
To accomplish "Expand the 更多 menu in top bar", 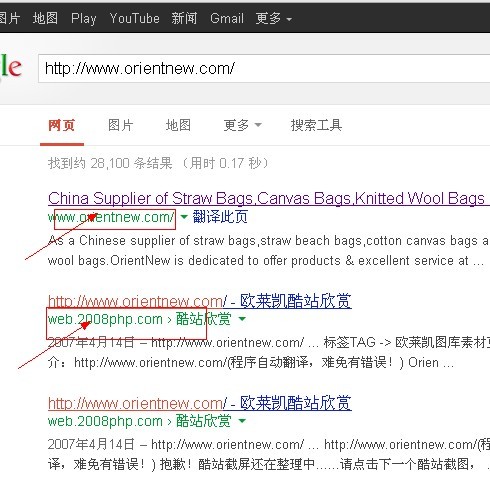I will 274,18.
